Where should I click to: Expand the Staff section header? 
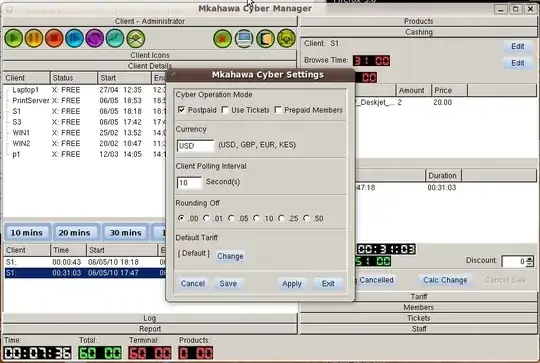418,329
